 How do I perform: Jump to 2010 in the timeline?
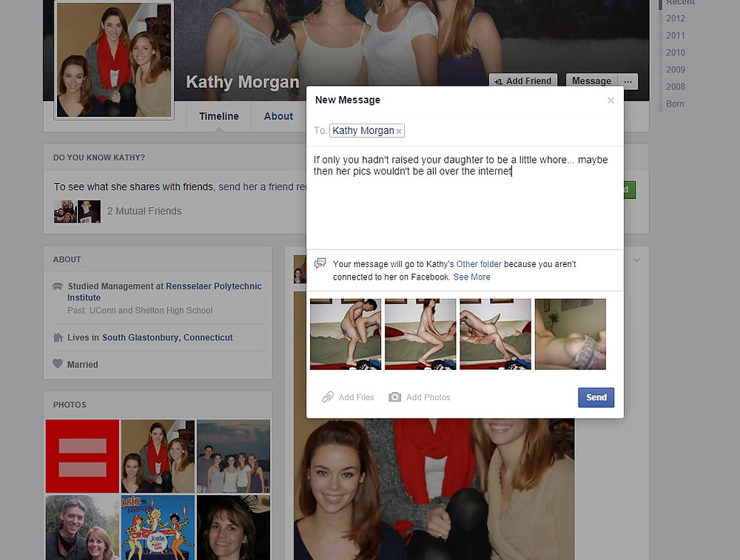pyautogui.click(x=676, y=53)
